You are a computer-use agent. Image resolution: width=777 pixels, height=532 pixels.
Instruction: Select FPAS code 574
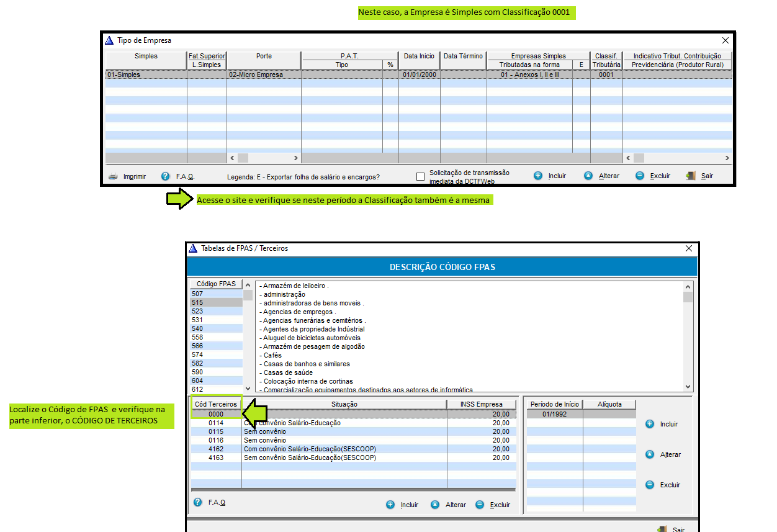click(216, 354)
